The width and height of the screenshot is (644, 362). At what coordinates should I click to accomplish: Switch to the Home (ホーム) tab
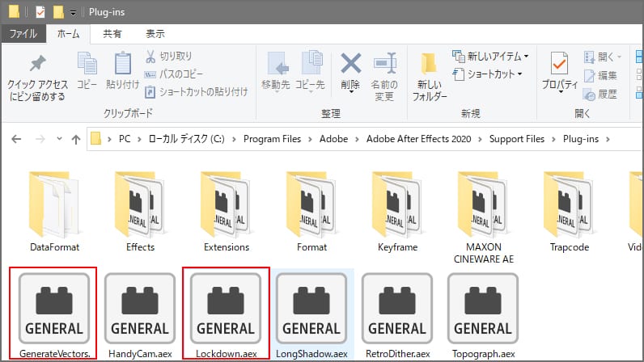click(x=68, y=34)
